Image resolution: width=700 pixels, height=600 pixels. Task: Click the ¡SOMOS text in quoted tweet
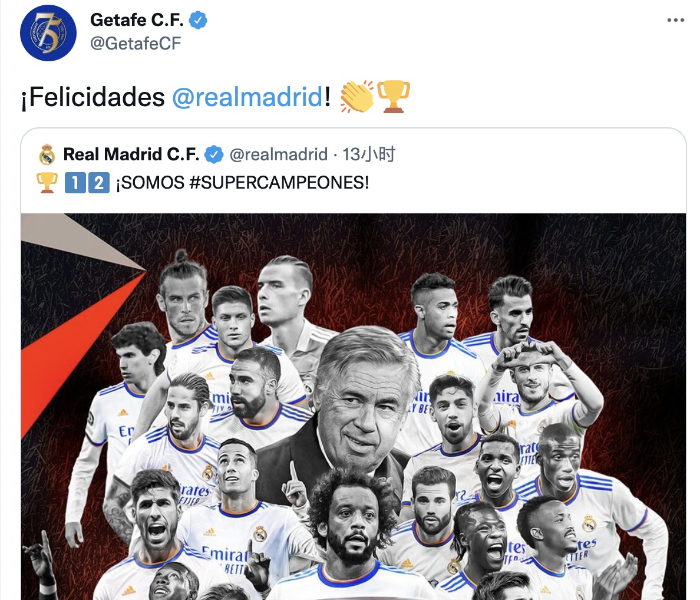pos(150,183)
